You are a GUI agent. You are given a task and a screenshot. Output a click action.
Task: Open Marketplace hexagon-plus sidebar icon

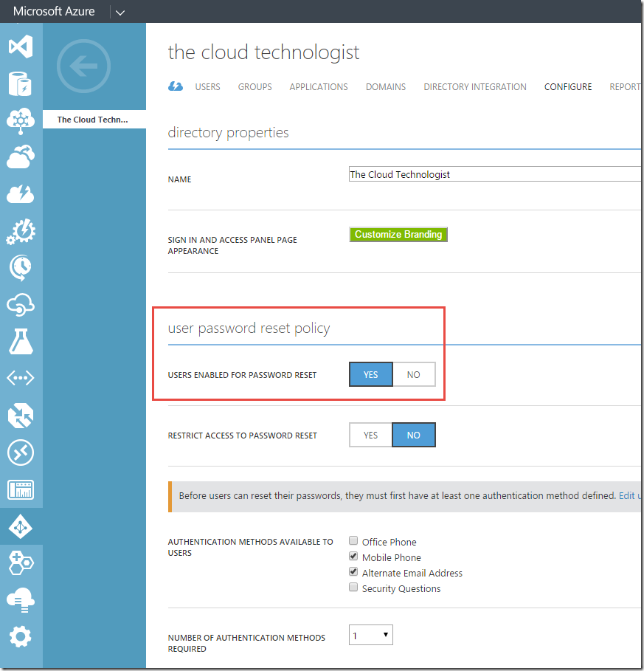tap(21, 562)
